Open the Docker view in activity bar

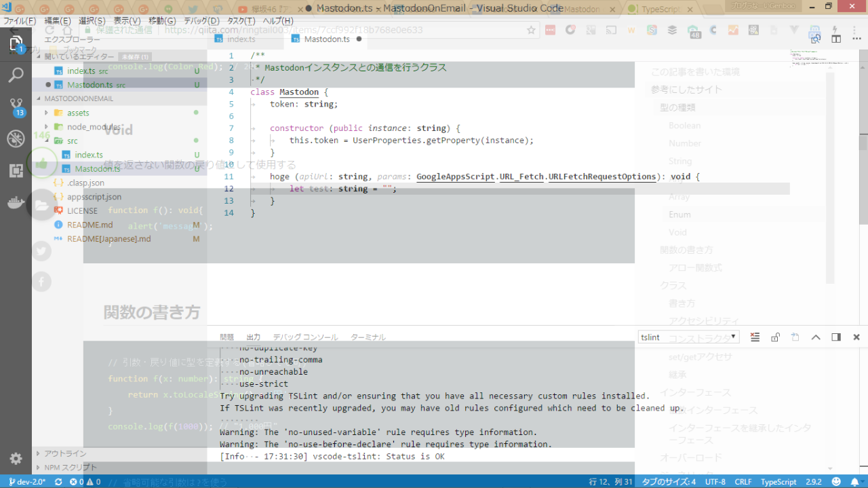pyautogui.click(x=16, y=203)
